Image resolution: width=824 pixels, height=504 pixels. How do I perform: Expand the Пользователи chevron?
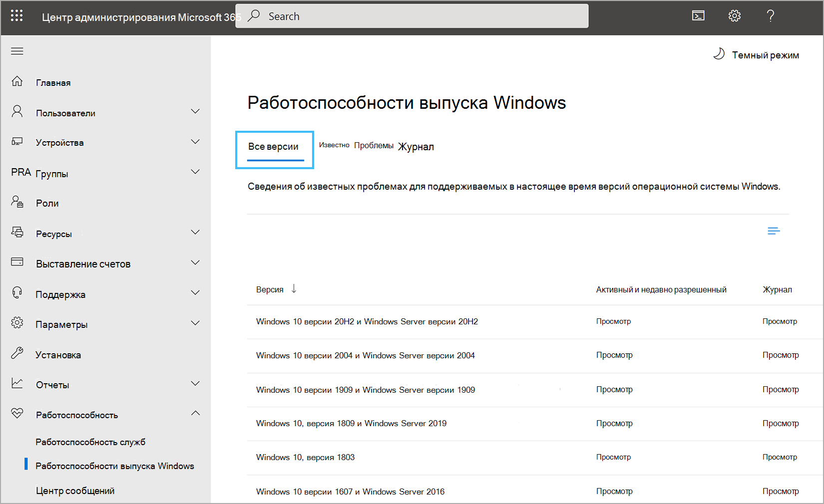click(x=195, y=111)
